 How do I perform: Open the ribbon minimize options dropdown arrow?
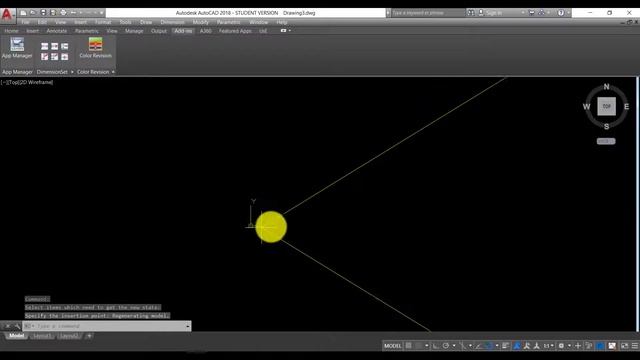coord(290,31)
